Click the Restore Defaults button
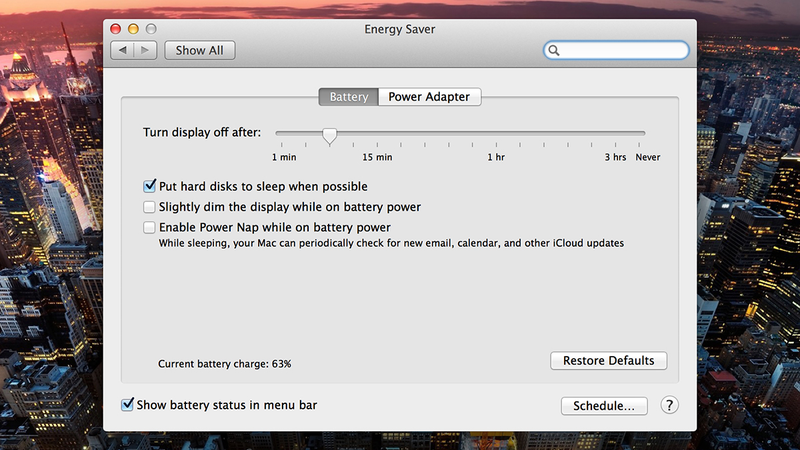This screenshot has width=800, height=450. pos(608,360)
